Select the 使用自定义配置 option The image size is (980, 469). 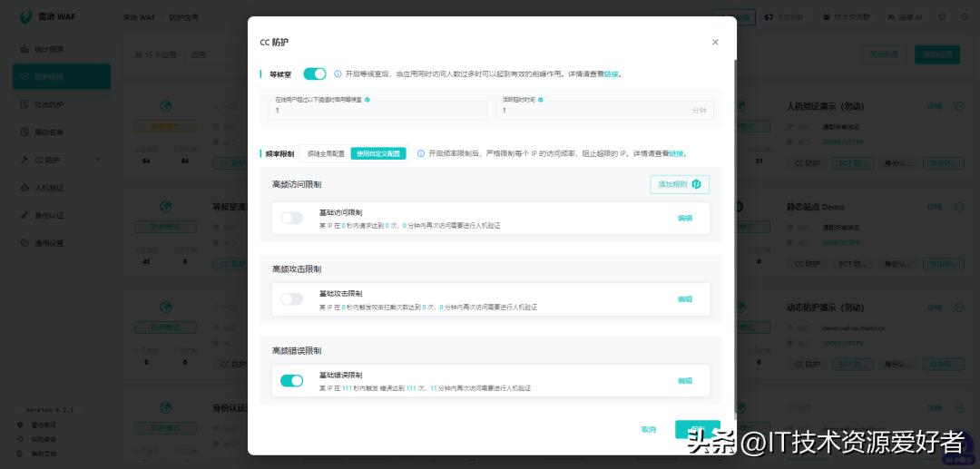coord(378,153)
